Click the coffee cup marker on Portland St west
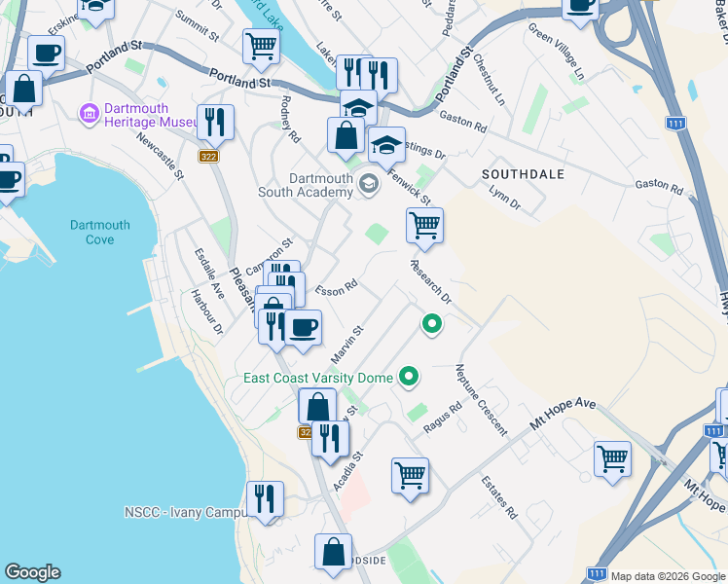Image resolution: width=728 pixels, height=584 pixels. pyautogui.click(x=46, y=55)
